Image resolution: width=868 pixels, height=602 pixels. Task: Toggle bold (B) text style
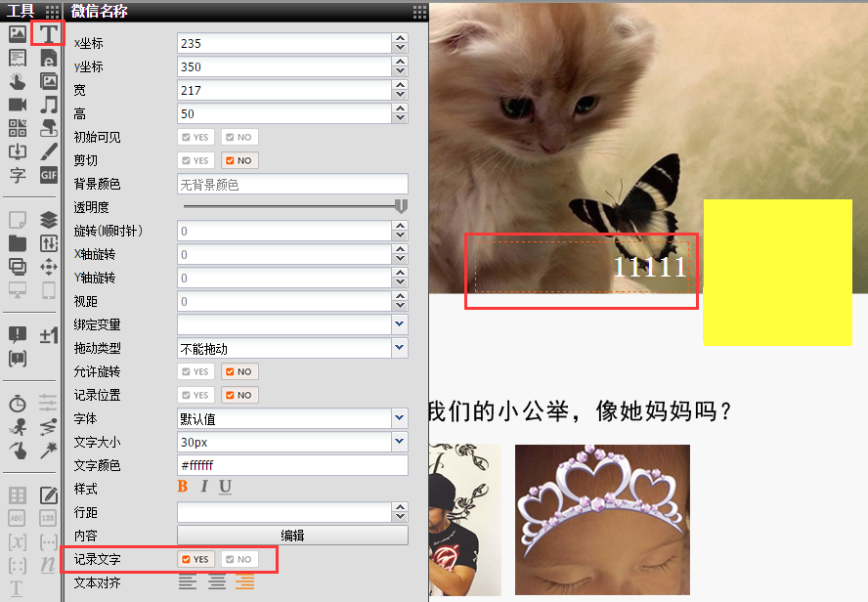coord(182,487)
